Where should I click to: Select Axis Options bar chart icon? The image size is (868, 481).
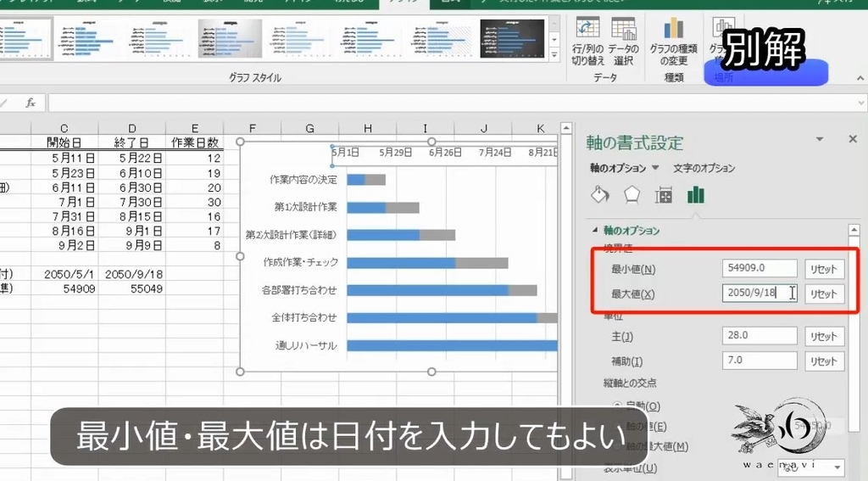[x=695, y=195]
